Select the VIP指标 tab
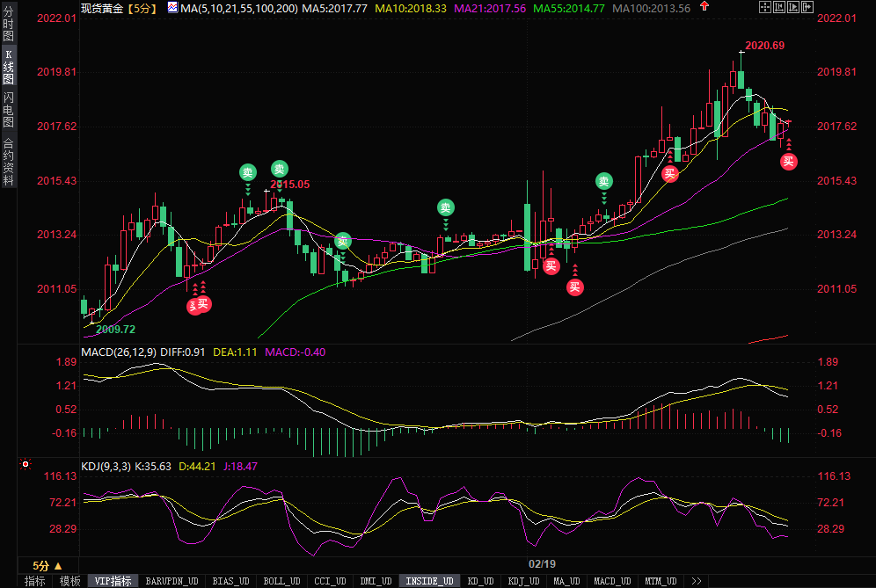This screenshot has height=588, width=876. [113, 581]
